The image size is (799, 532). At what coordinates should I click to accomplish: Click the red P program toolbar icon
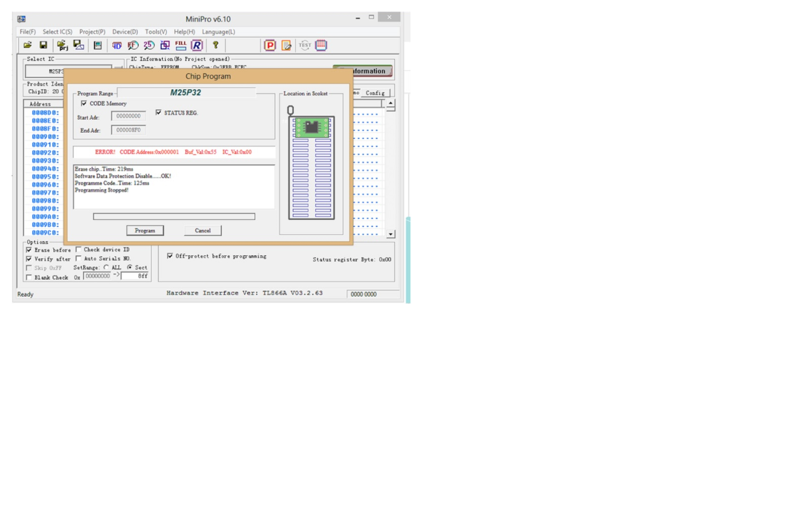(270, 45)
